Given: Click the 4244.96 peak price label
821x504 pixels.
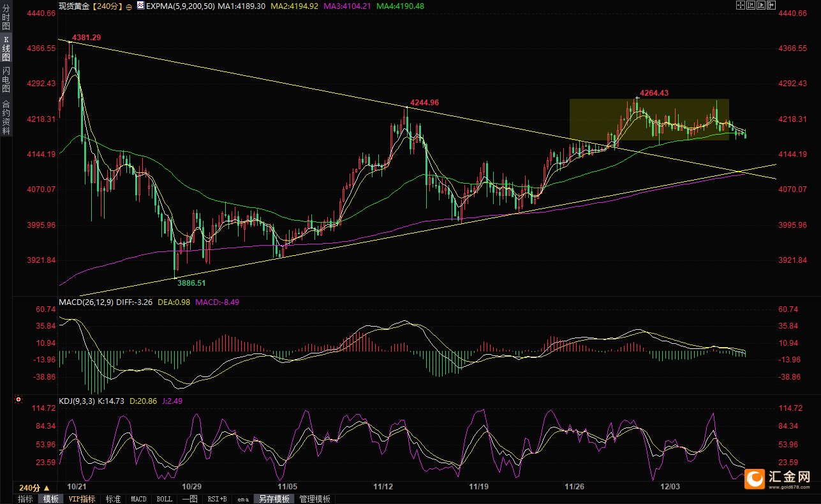Looking at the screenshot, I should (424, 103).
